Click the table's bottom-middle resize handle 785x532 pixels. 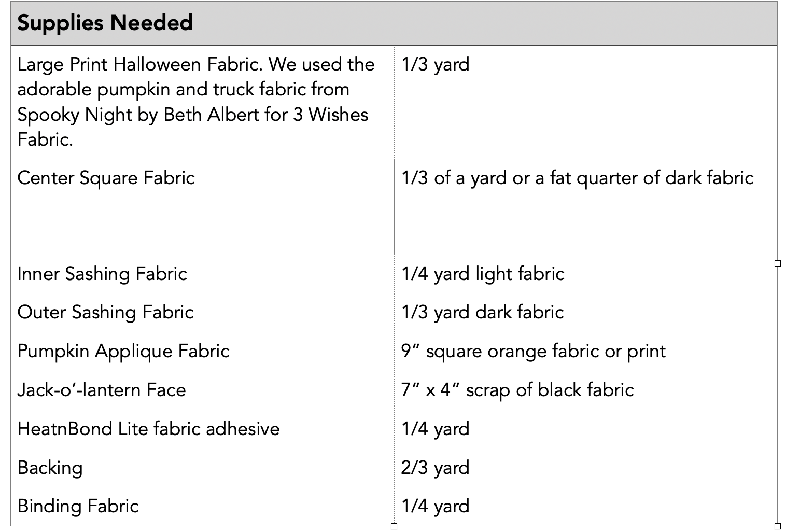coord(394,526)
